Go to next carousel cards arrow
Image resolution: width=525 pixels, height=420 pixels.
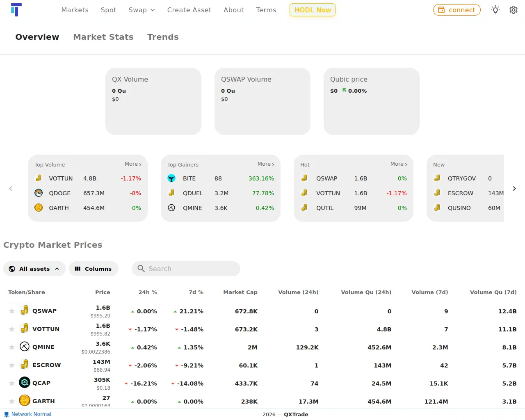[x=514, y=188]
